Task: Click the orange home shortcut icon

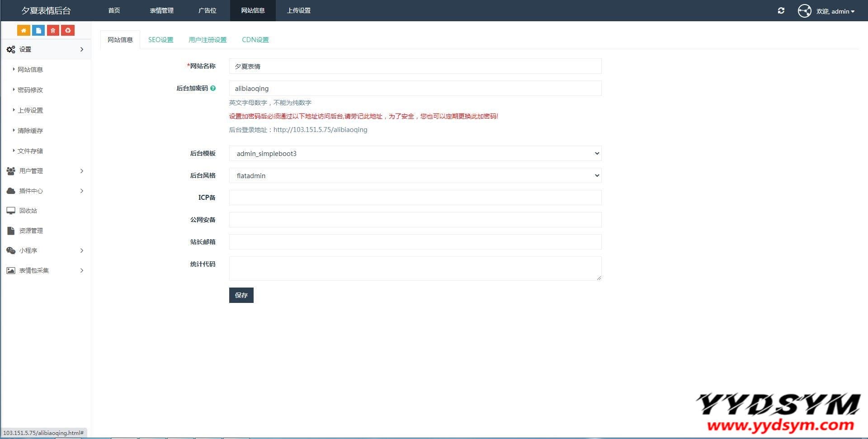Action: pyautogui.click(x=24, y=30)
